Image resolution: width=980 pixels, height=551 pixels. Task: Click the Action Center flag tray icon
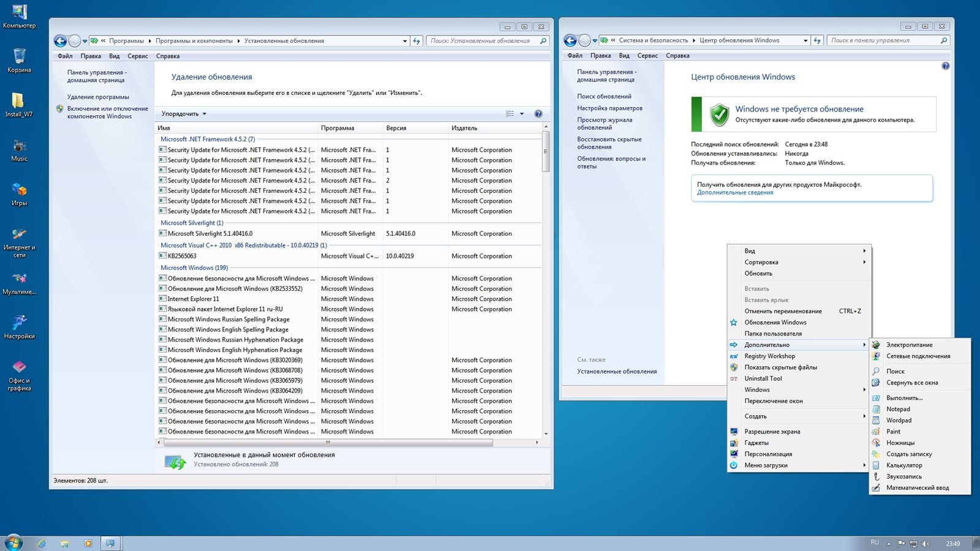pyautogui.click(x=901, y=544)
